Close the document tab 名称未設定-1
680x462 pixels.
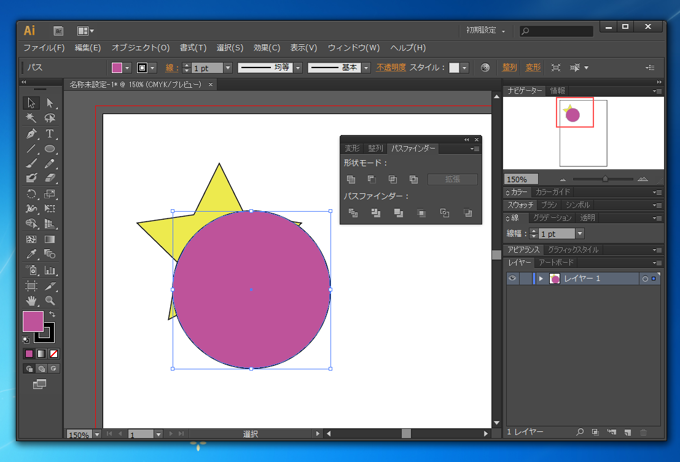coord(210,85)
